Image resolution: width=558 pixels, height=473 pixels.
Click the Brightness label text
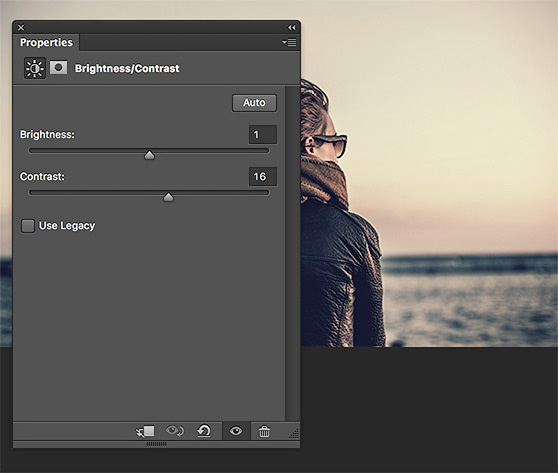pyautogui.click(x=47, y=135)
